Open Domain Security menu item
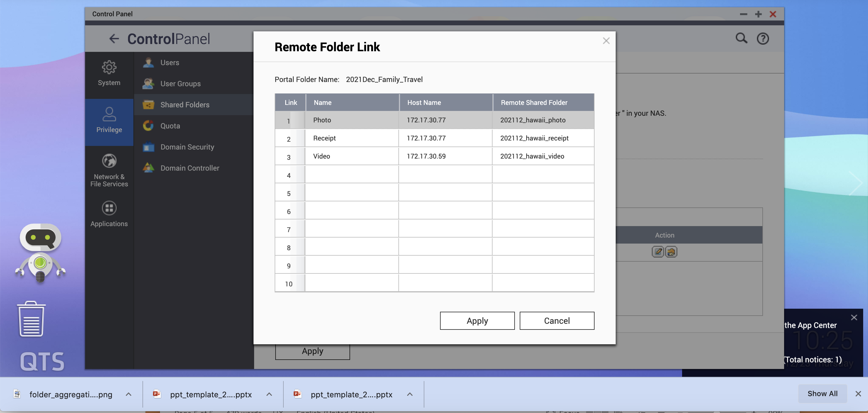 pyautogui.click(x=194, y=147)
